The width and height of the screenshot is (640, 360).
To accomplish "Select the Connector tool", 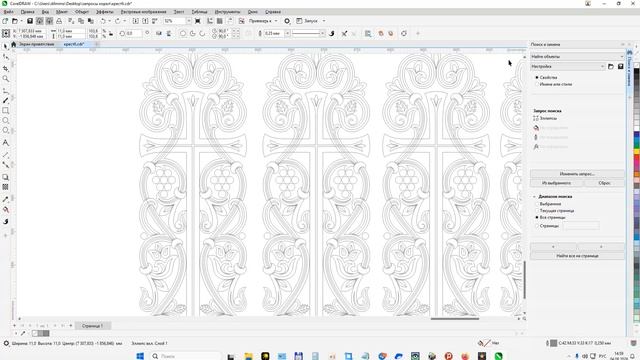I will (x=5, y=165).
